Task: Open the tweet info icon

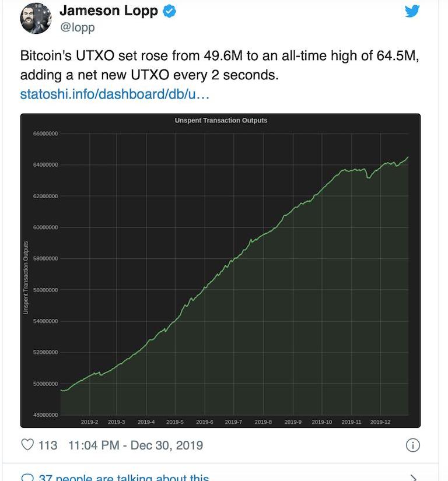Action: point(412,445)
